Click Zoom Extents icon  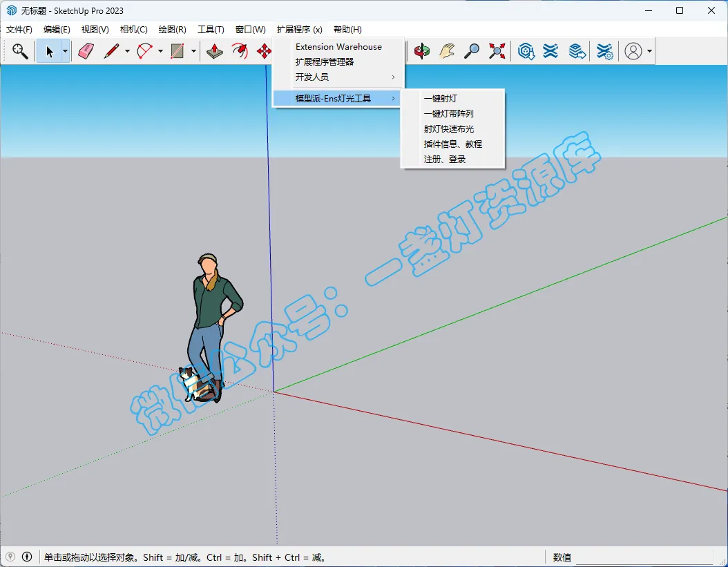coord(497,51)
